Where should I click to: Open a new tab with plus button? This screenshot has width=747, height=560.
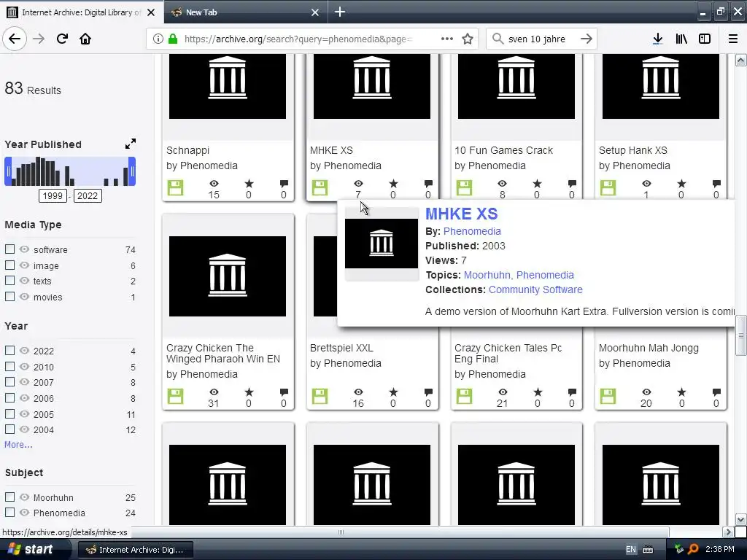[x=340, y=12]
